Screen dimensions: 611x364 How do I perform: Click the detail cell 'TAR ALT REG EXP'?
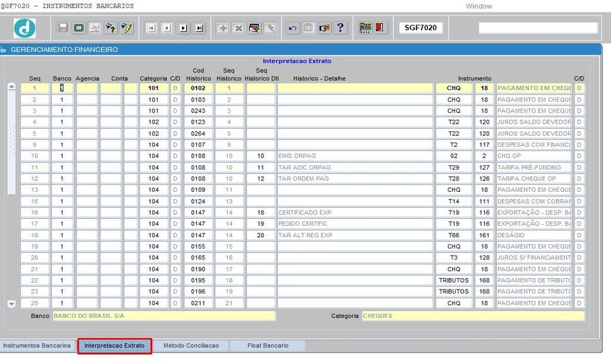click(355, 235)
